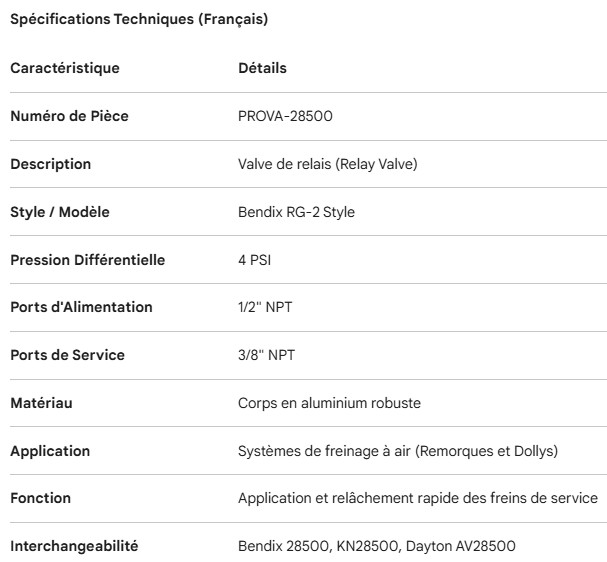Select the 3/8" NPT value
The width and height of the screenshot is (607, 562).
[x=265, y=355]
